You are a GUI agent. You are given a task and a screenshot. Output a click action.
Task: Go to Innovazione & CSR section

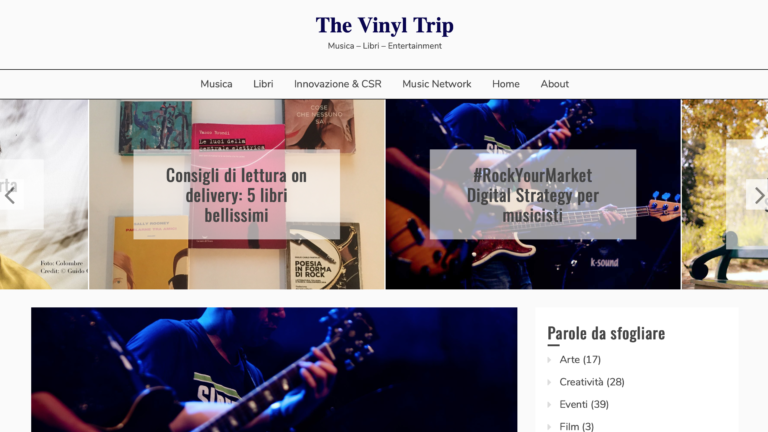[x=337, y=84]
